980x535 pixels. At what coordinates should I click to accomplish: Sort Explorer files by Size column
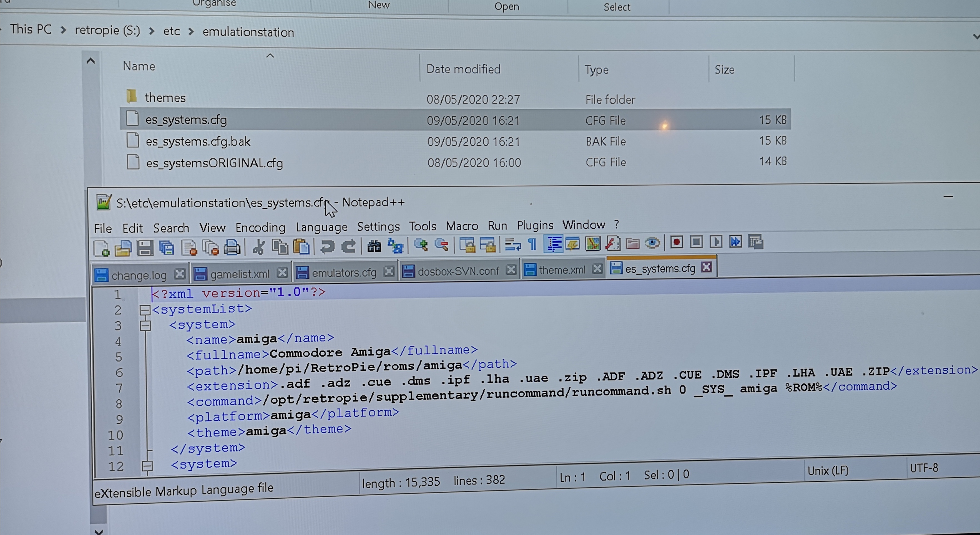[x=724, y=70]
